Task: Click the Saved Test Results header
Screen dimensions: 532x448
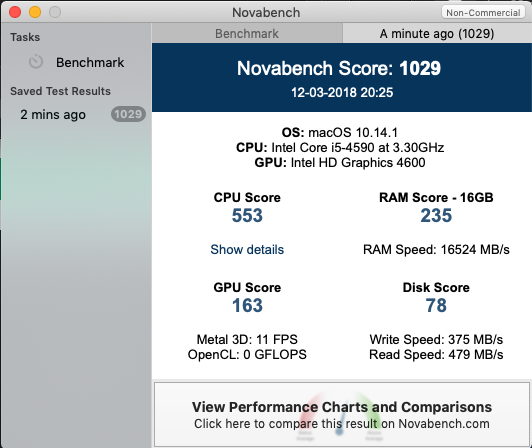Action: click(60, 91)
